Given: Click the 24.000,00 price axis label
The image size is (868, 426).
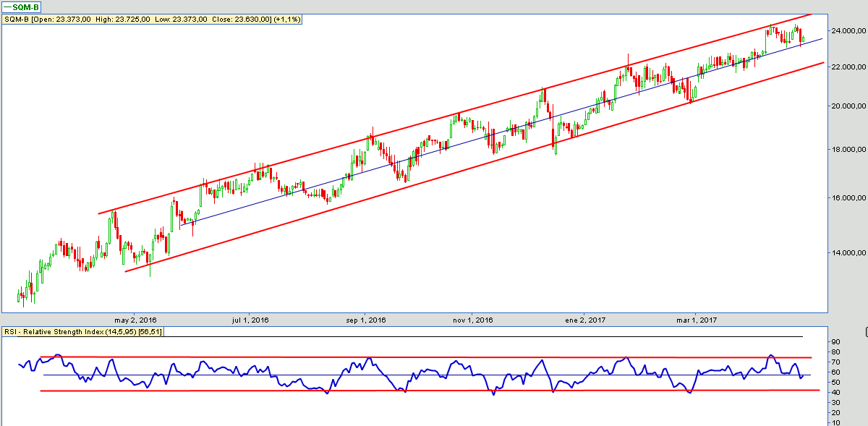Looking at the screenshot, I should pos(849,30).
